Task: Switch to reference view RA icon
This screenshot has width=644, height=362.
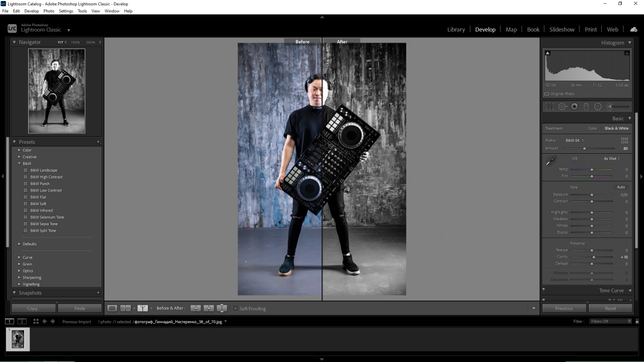Action: pos(125,308)
